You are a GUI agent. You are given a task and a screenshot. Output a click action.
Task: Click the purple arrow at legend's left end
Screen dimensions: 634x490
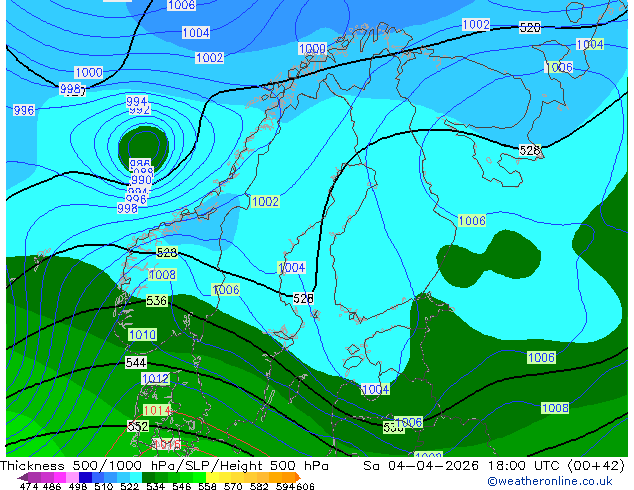click(x=23, y=477)
